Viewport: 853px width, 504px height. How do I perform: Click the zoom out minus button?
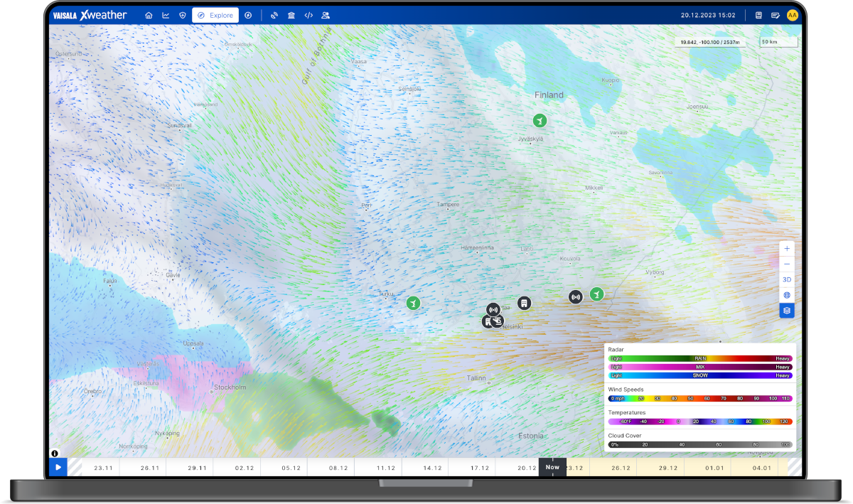coord(786,264)
